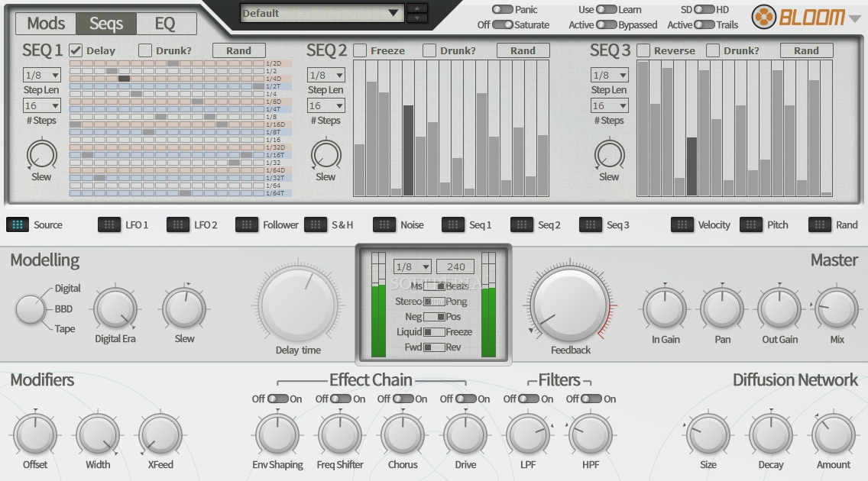Viewport: 868px width, 481px height.
Task: Select the LFO 1 modulation grid icon
Action: pos(109,225)
